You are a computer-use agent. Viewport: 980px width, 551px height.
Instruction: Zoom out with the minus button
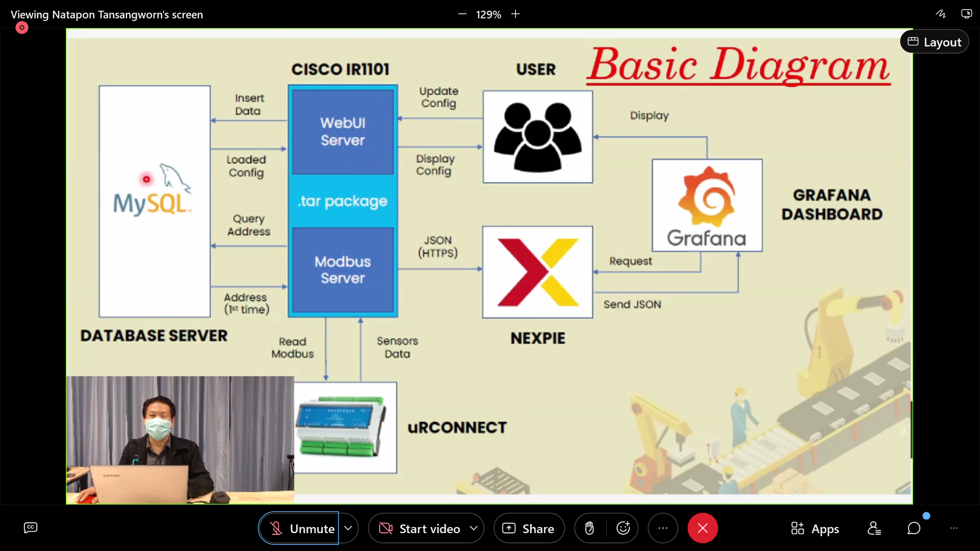(462, 14)
